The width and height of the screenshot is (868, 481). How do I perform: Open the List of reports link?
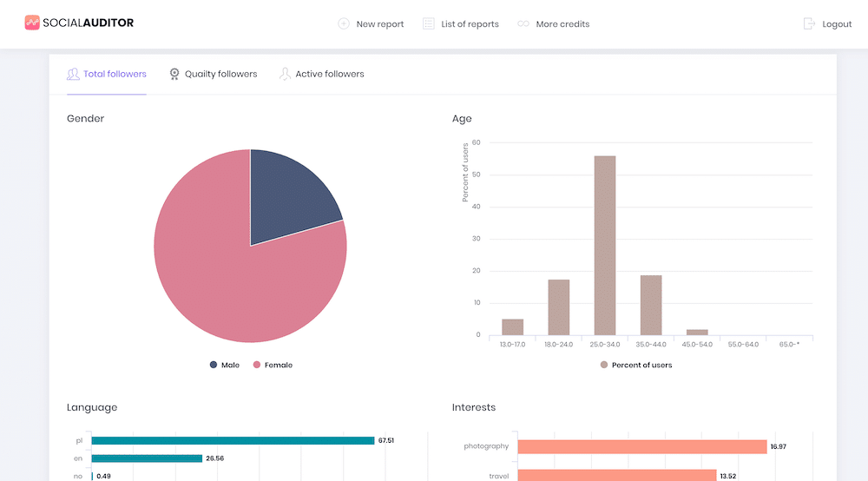click(x=470, y=24)
